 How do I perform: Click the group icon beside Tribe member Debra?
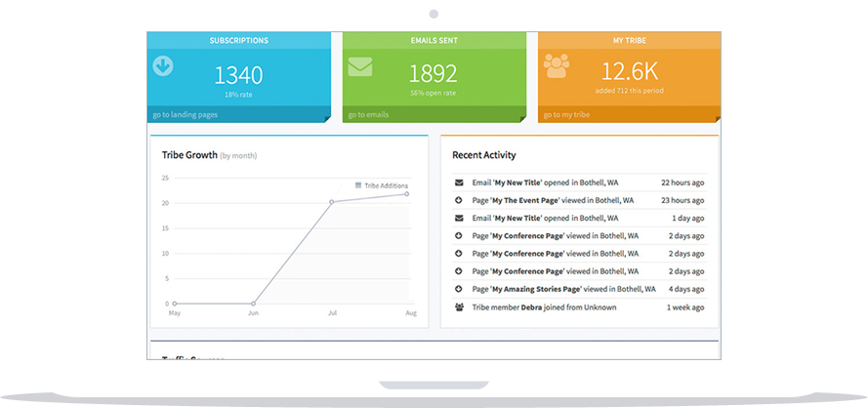pyautogui.click(x=459, y=306)
